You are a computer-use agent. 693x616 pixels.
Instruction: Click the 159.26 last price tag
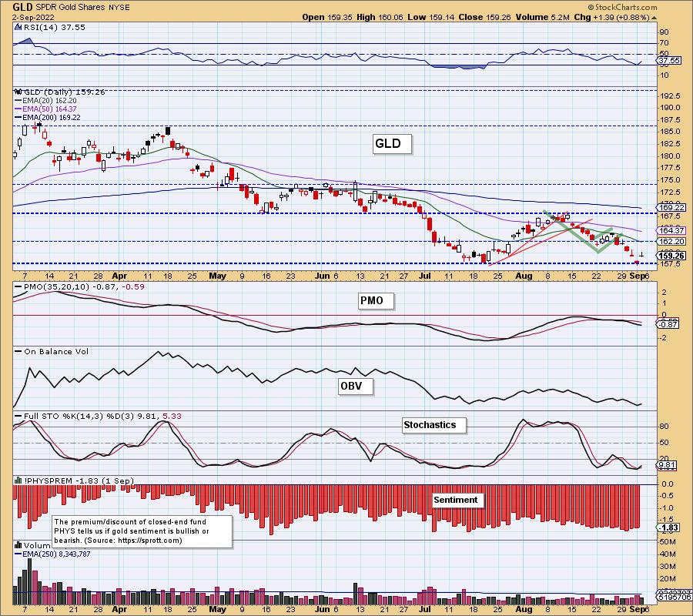[671, 256]
